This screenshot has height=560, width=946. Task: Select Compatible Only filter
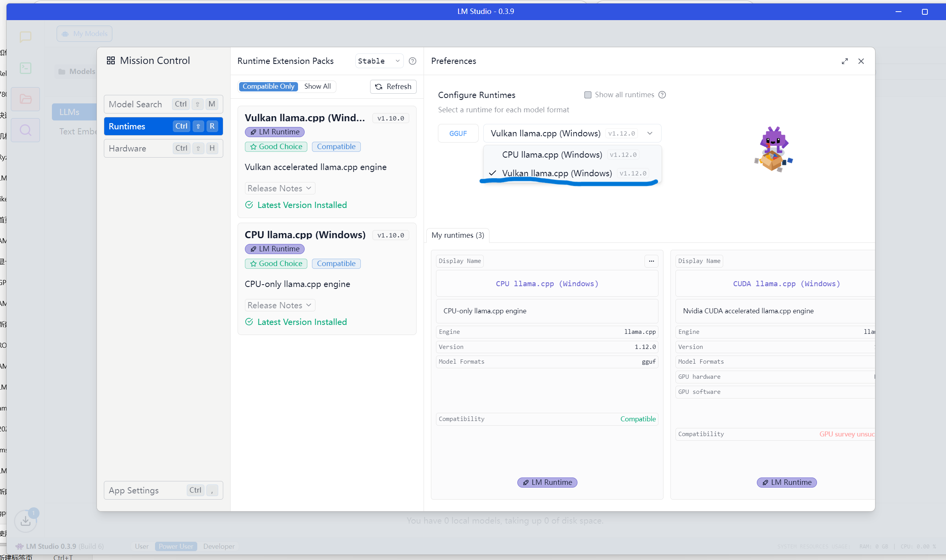pos(268,86)
